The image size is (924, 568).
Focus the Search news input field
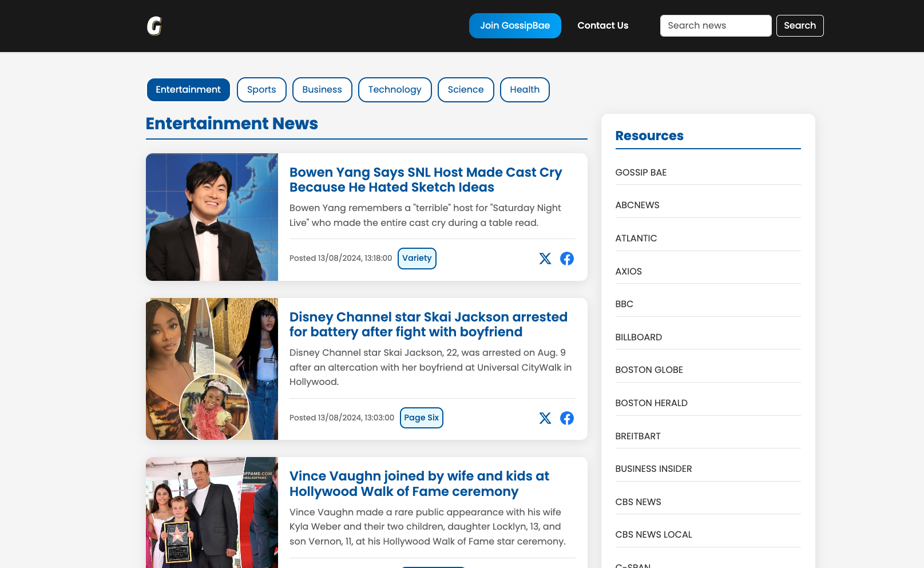[x=716, y=26]
